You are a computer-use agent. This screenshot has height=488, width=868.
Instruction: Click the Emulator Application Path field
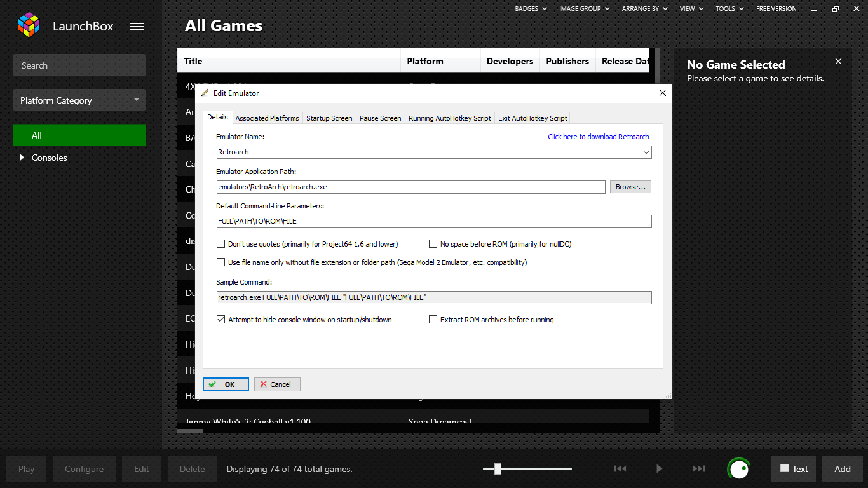(410, 187)
